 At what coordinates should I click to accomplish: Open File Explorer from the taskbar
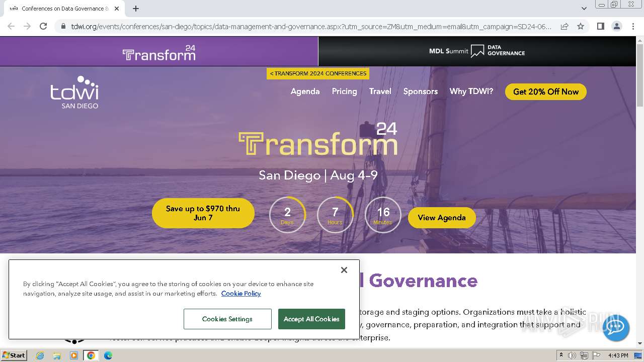(57, 355)
